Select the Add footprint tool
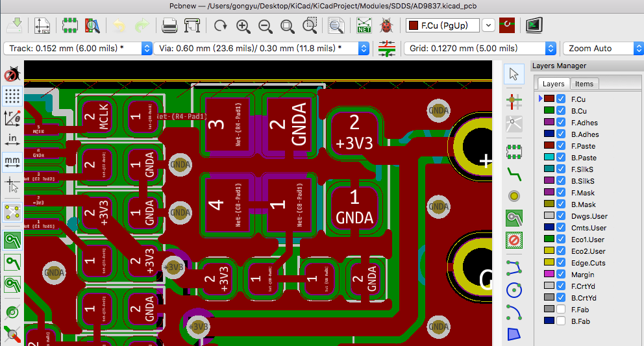 tap(514, 152)
